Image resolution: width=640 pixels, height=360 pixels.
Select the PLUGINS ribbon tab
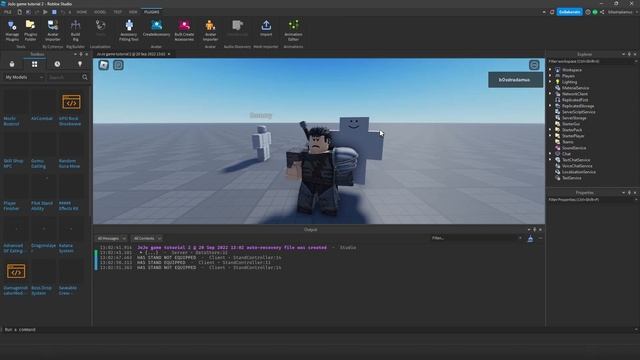[x=151, y=12]
